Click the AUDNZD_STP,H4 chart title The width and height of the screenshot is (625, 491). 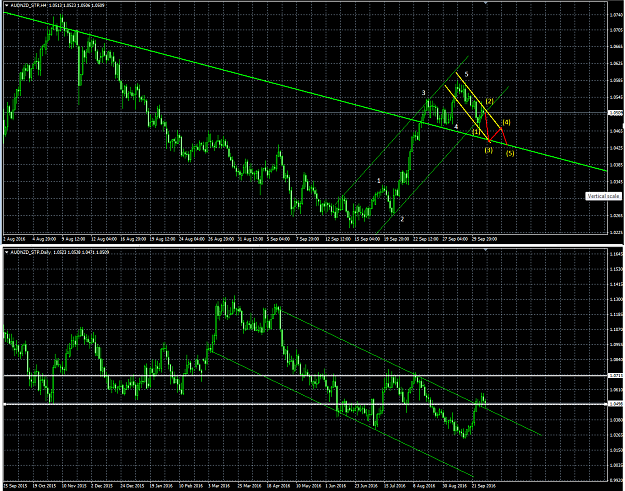[28, 6]
